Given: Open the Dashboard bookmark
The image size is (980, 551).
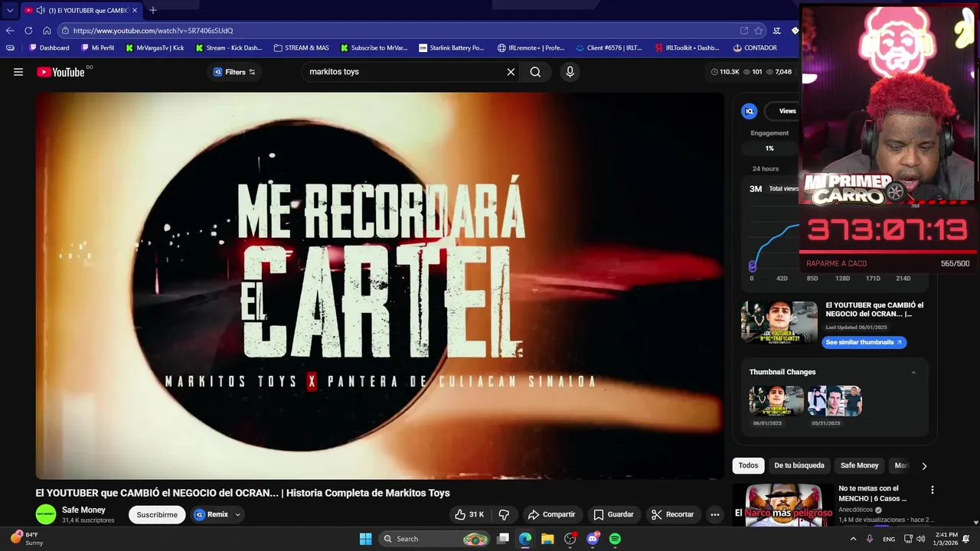Looking at the screenshot, I should pos(49,47).
